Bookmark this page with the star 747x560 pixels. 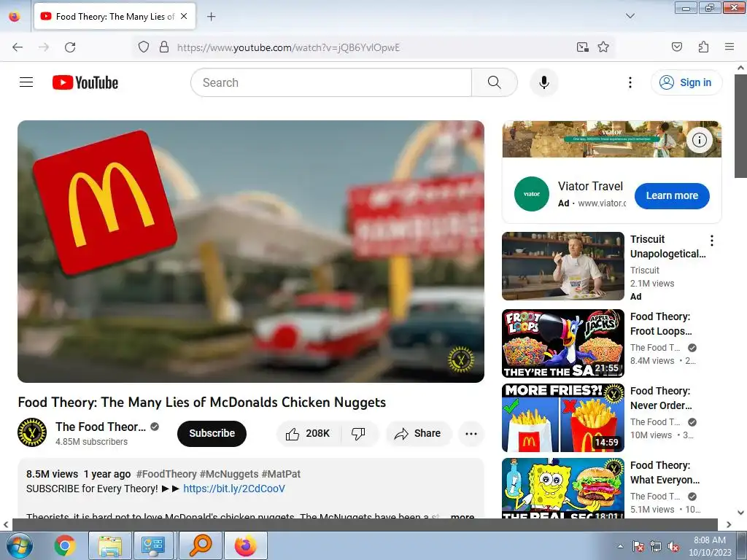603,47
